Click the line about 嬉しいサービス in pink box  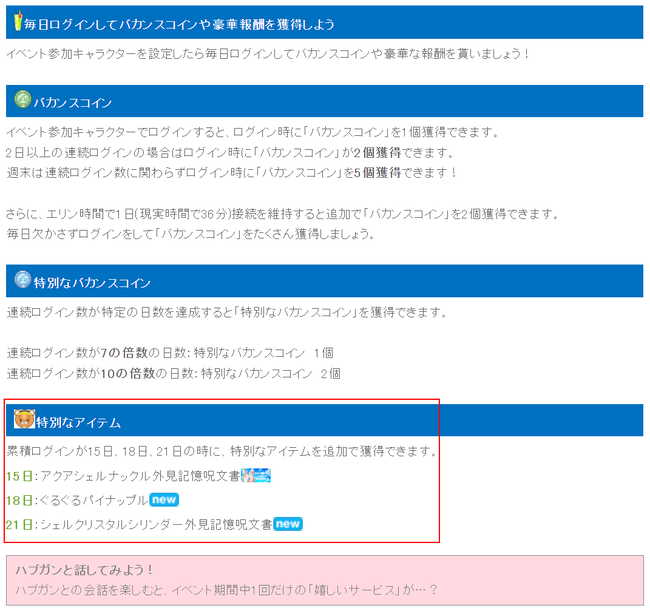point(226,590)
